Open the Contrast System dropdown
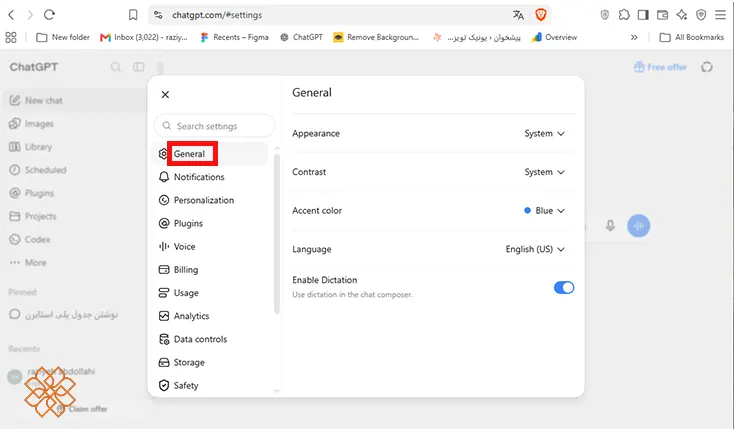This screenshot has width=734, height=431. tap(544, 172)
